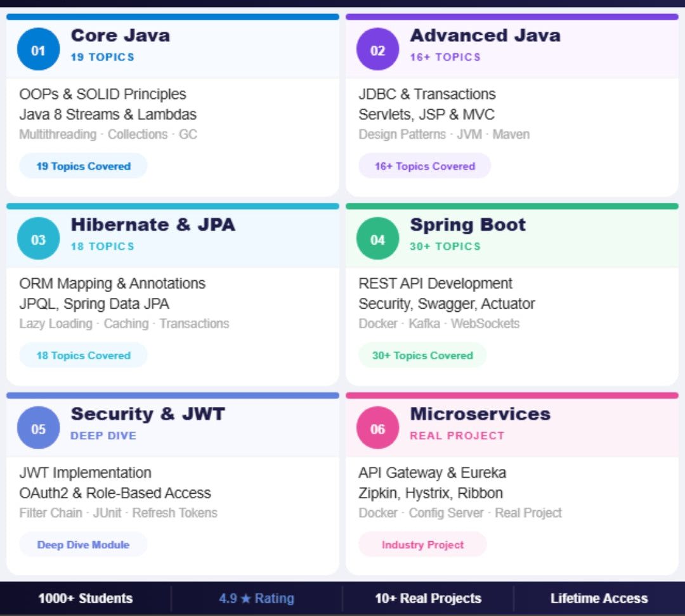Select Lazy Loading · Caching · Transactions line
Image resolution: width=685 pixels, height=616 pixels.
pyautogui.click(x=124, y=323)
